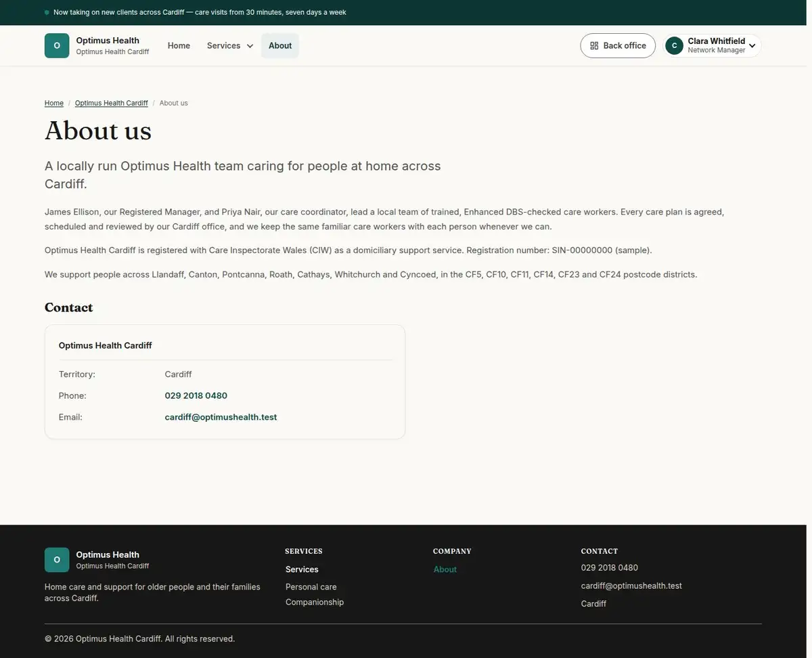Click the locally run team intro sentence
This screenshot has width=812, height=658.
[243, 175]
